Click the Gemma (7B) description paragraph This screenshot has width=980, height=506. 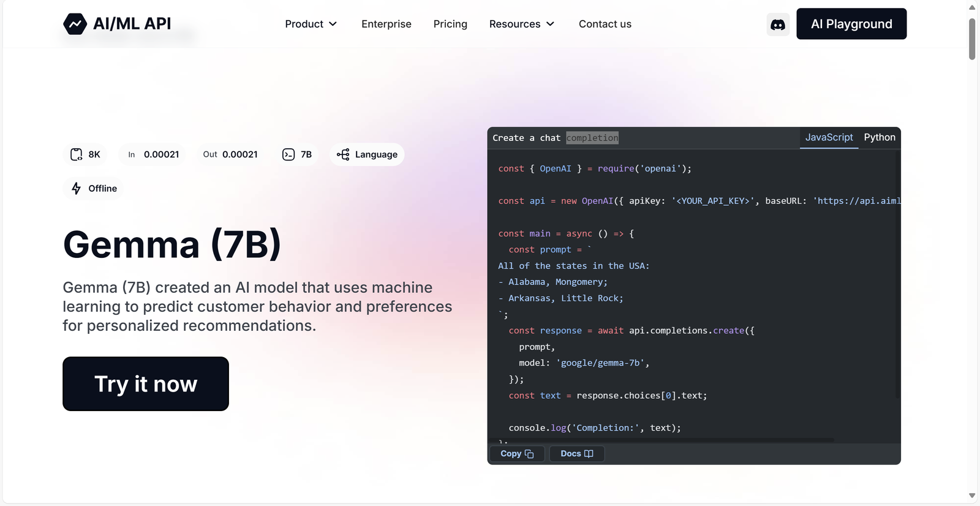(257, 306)
